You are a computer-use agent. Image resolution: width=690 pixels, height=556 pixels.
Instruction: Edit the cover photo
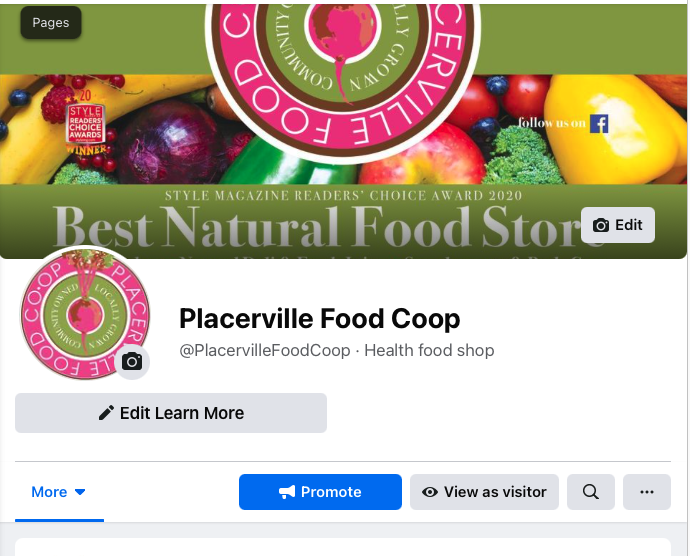(x=618, y=225)
